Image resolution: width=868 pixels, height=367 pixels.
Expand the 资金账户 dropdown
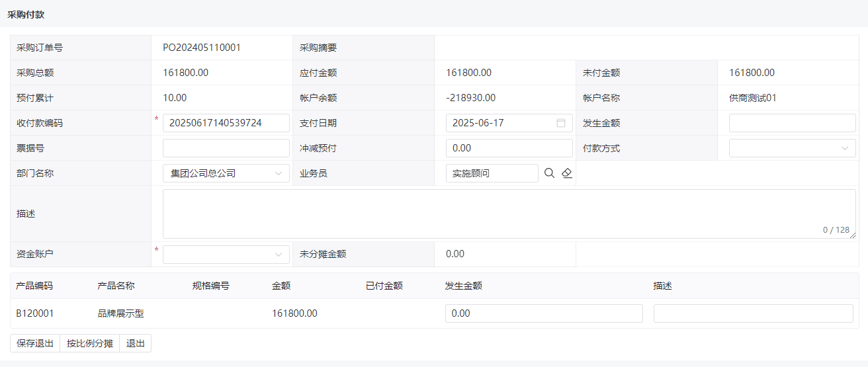226,254
